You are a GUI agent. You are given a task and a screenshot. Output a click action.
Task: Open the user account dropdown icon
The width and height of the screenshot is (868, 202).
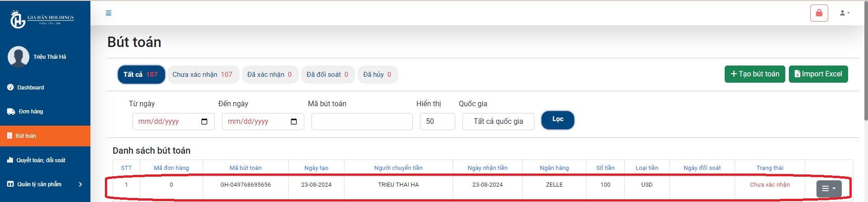pyautogui.click(x=844, y=13)
